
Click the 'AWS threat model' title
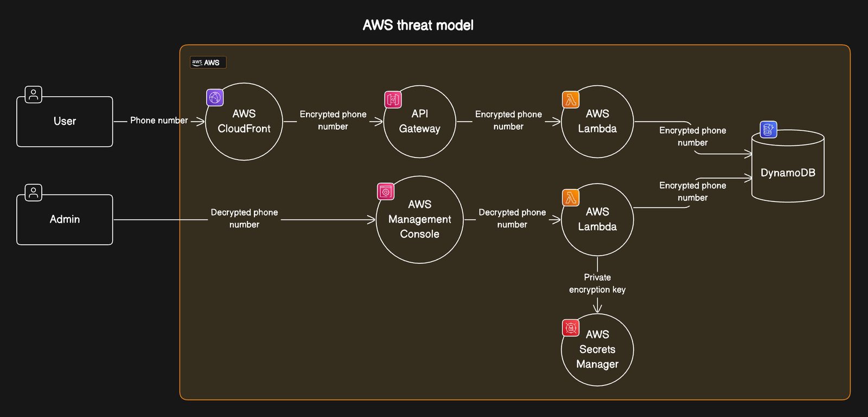(418, 25)
